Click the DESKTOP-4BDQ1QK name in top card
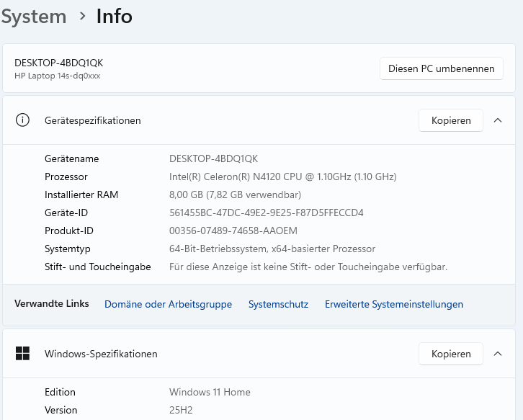This screenshot has width=523, height=420. pyautogui.click(x=58, y=63)
